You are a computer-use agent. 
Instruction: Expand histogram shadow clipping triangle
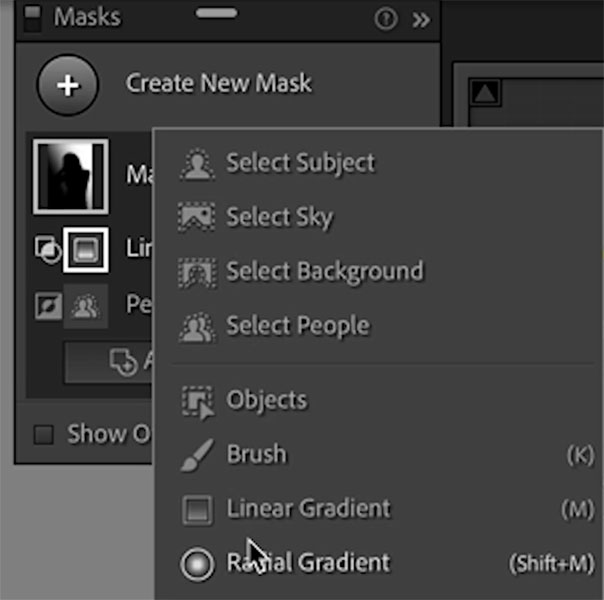coord(485,92)
